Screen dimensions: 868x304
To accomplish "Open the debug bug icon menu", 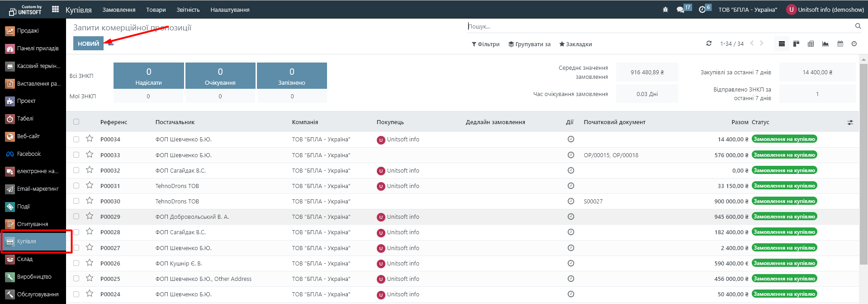I will 665,10.
